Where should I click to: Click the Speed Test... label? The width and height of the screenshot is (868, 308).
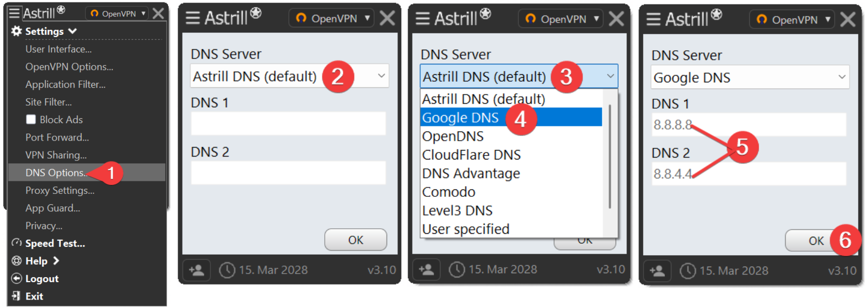(x=55, y=243)
